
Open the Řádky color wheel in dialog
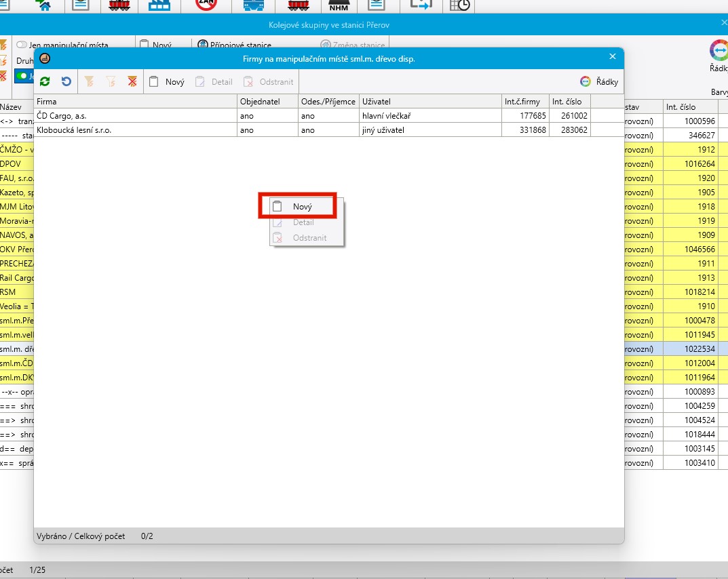(x=585, y=81)
